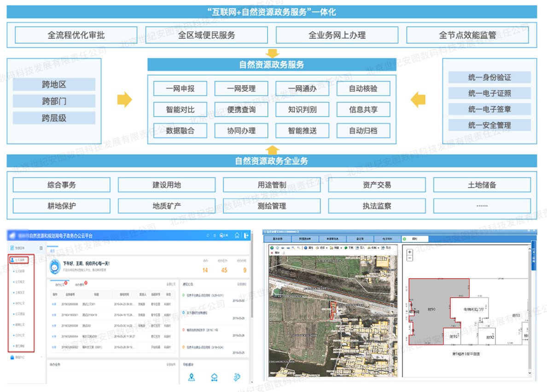Image resolution: width=547 pixels, height=392 pixels.
Task: Click the location pin icon in navigation module
Action: pos(192,377)
